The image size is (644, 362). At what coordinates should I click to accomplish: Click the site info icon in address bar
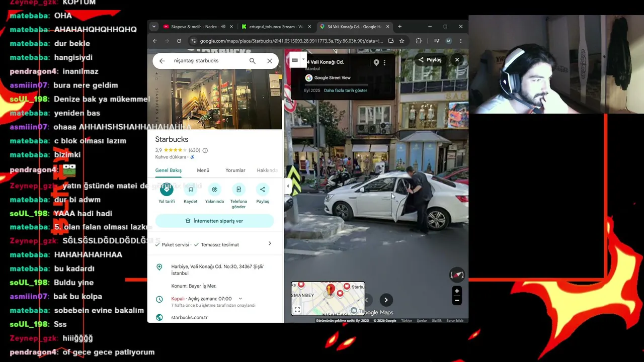(193, 41)
